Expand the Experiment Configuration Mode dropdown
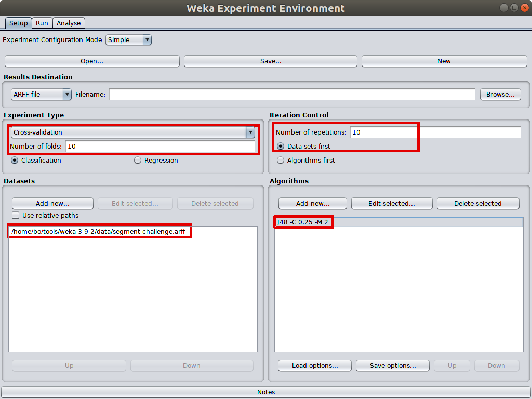This screenshot has height=399, width=532. tap(128, 39)
